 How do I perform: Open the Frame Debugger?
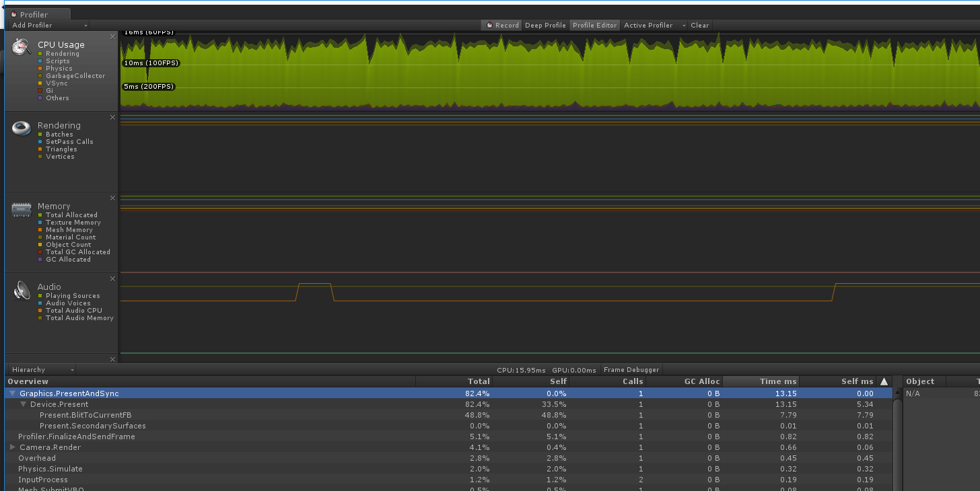pos(631,369)
